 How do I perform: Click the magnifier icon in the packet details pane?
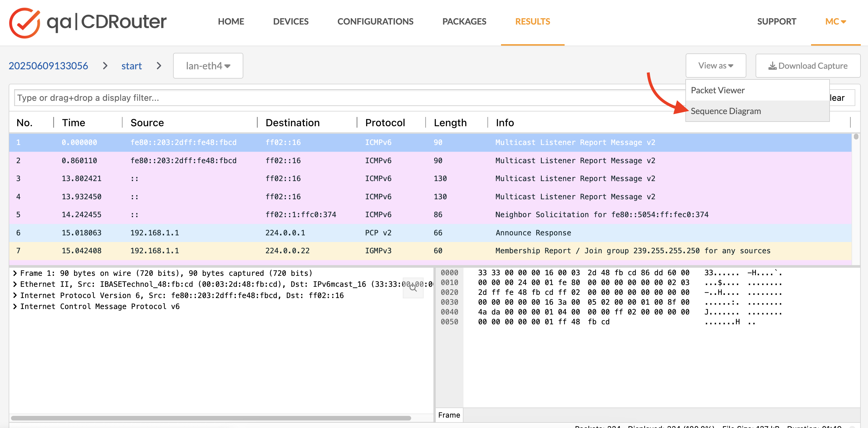(413, 288)
